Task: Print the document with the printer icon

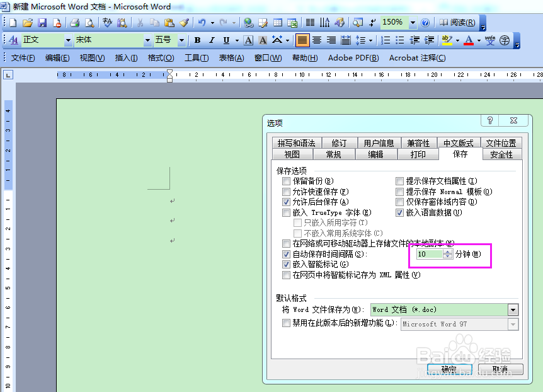Action: 74,23
